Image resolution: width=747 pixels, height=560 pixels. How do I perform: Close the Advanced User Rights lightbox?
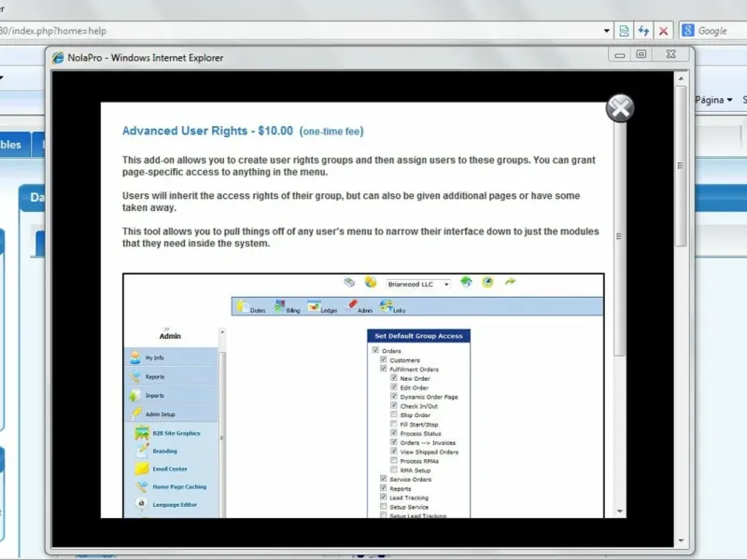(620, 108)
